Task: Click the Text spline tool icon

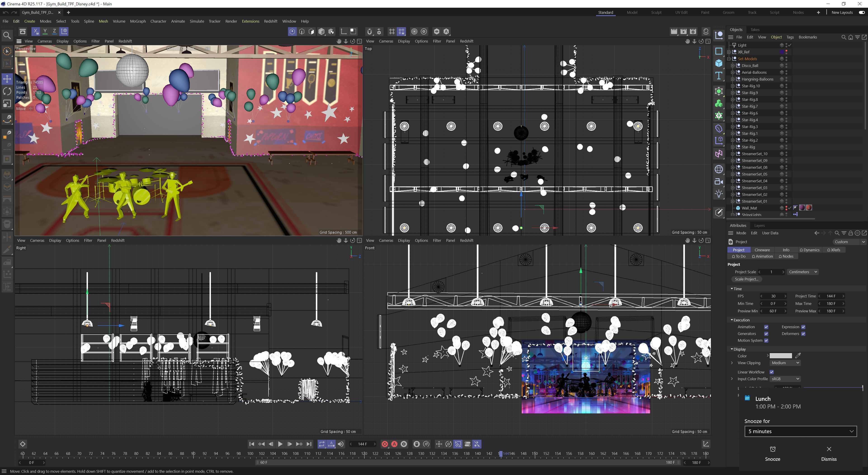Action: (719, 76)
